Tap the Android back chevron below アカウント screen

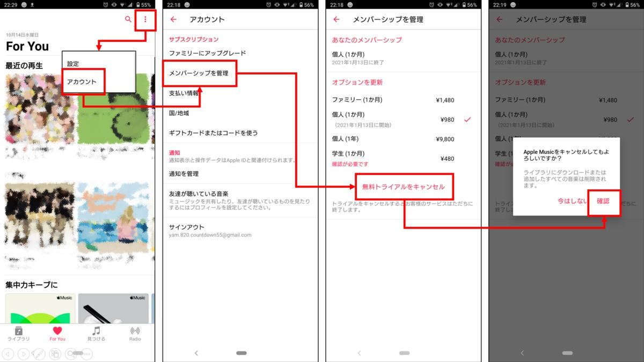point(196,353)
